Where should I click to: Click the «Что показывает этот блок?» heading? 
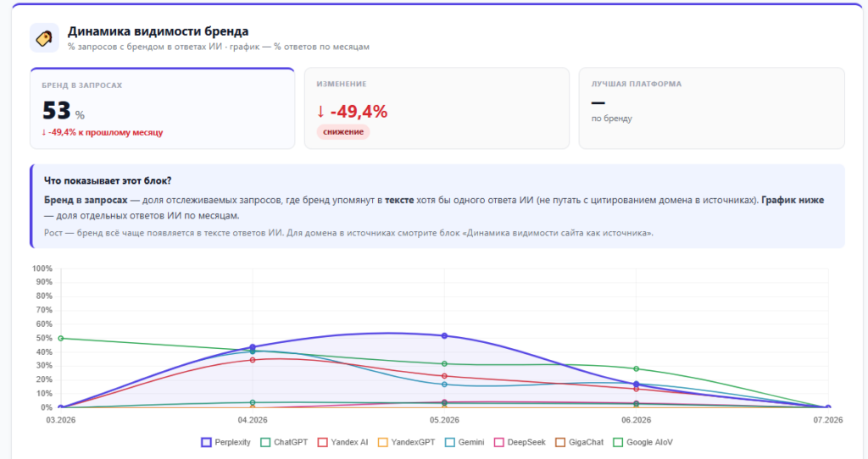click(108, 181)
